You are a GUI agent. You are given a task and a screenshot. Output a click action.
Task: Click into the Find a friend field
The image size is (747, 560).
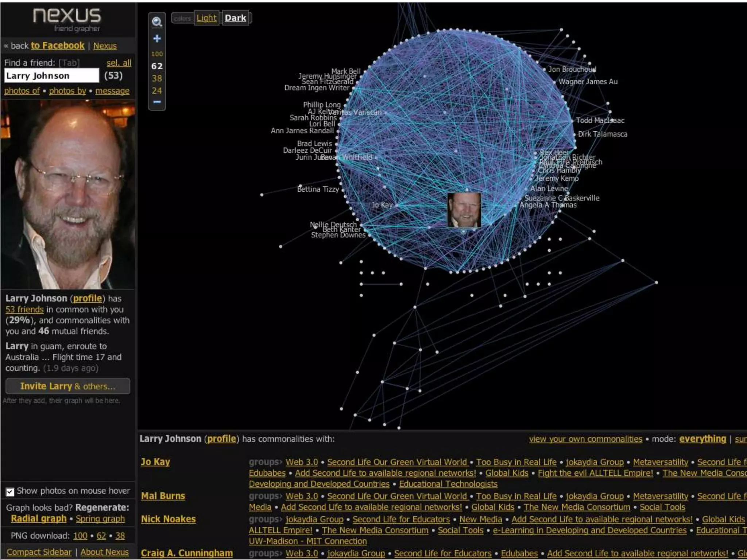51,76
